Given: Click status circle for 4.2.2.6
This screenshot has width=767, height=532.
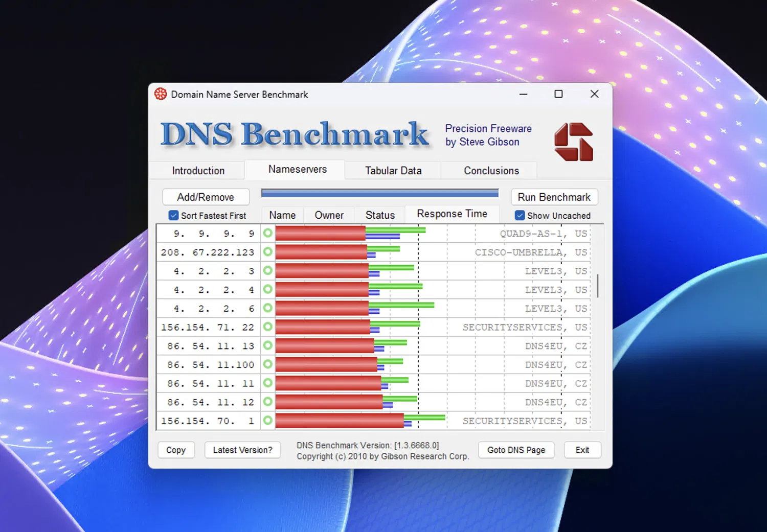Looking at the screenshot, I should click(x=268, y=308).
